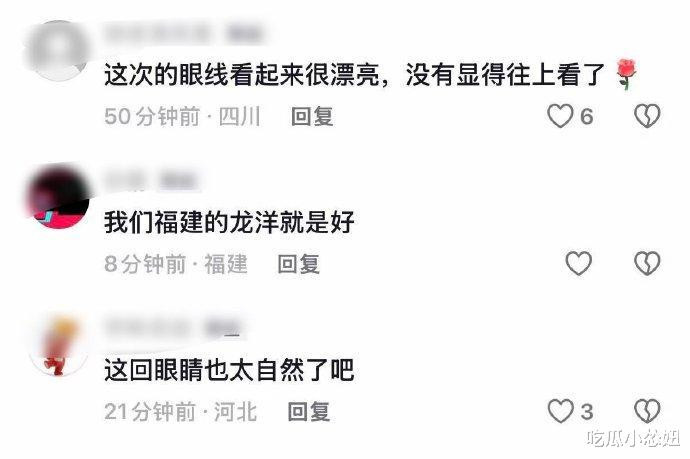The width and height of the screenshot is (690, 459).
Task: Dislike the Fujian comment with broken heart
Action: [647, 264]
